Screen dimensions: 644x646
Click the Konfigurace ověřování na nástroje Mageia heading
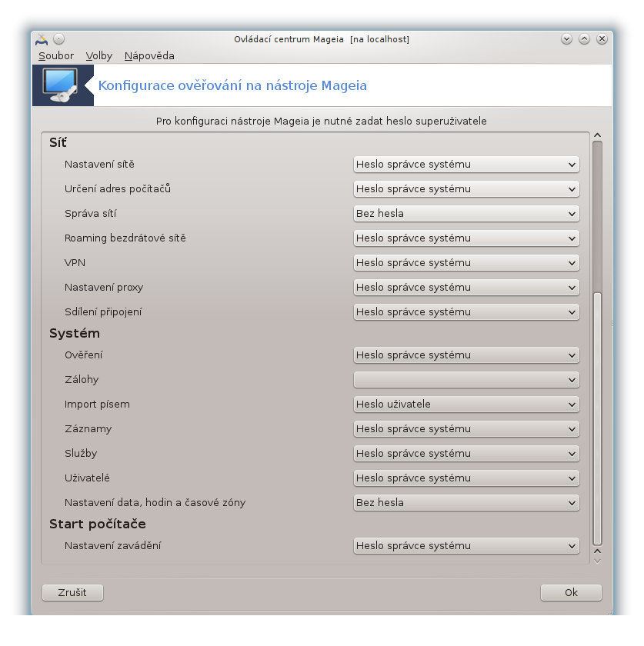tap(232, 85)
